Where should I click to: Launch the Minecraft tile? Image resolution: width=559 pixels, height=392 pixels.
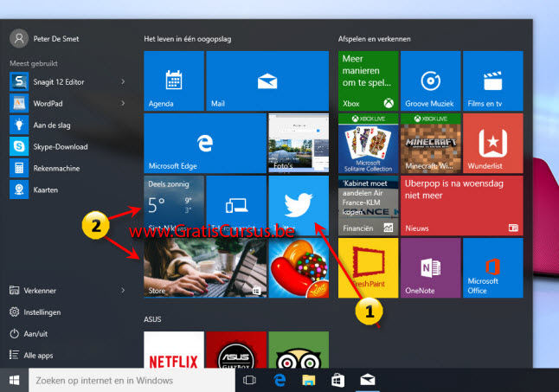pos(431,144)
